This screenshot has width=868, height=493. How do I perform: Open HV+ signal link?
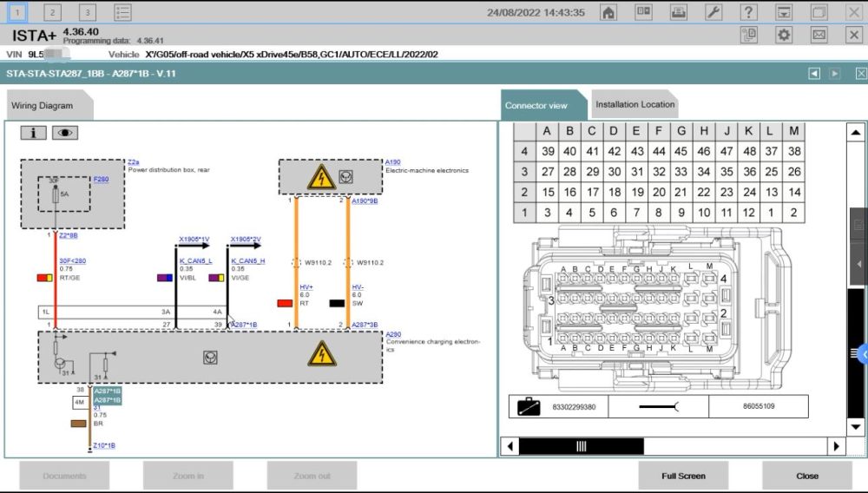tap(306, 287)
